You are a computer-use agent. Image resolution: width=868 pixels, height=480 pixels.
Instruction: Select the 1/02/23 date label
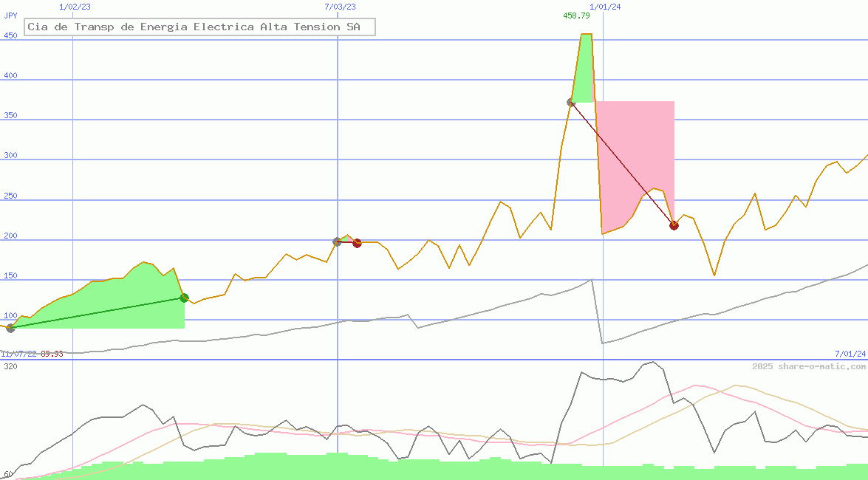click(75, 7)
